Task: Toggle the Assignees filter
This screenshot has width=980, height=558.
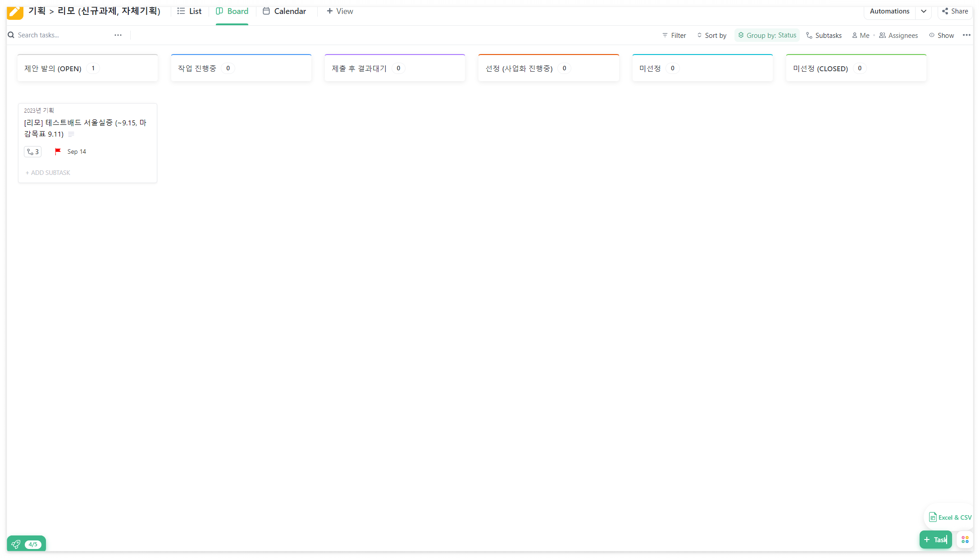Action: coord(898,36)
